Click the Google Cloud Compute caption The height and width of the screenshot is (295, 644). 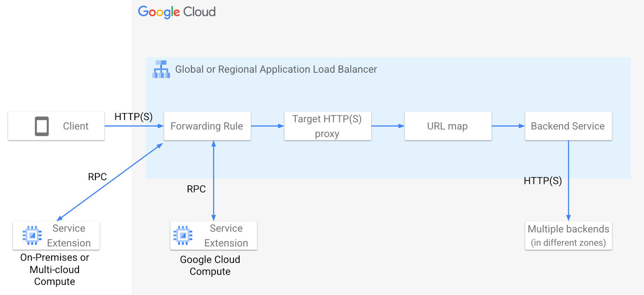[210, 266]
